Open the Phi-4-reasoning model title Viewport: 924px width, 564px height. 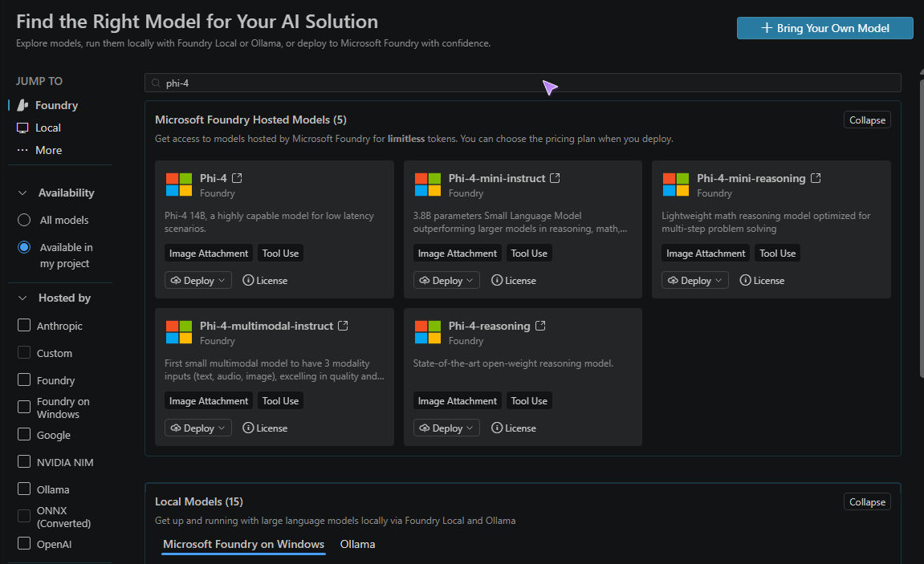click(x=489, y=326)
